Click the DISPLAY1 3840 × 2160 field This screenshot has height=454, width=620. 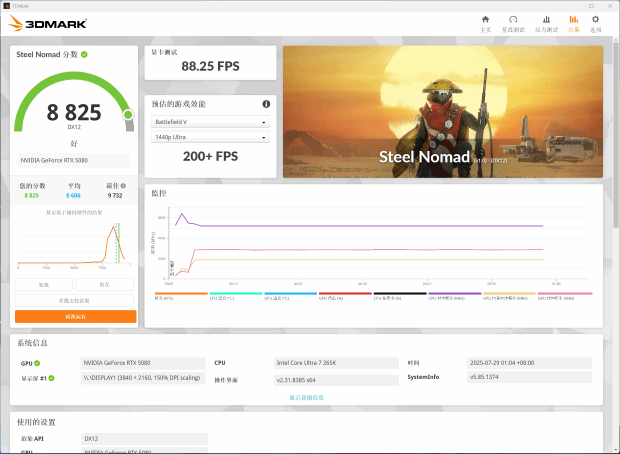tap(143, 378)
